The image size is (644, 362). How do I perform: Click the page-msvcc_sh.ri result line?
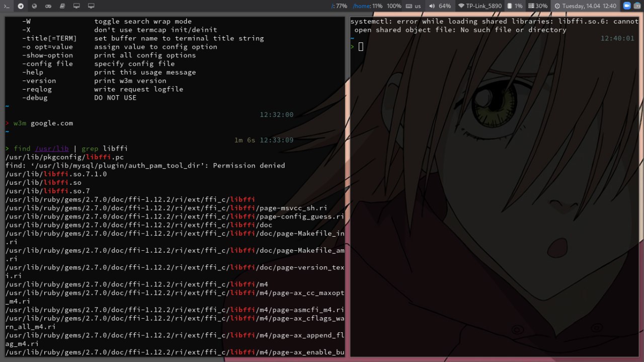coord(166,208)
